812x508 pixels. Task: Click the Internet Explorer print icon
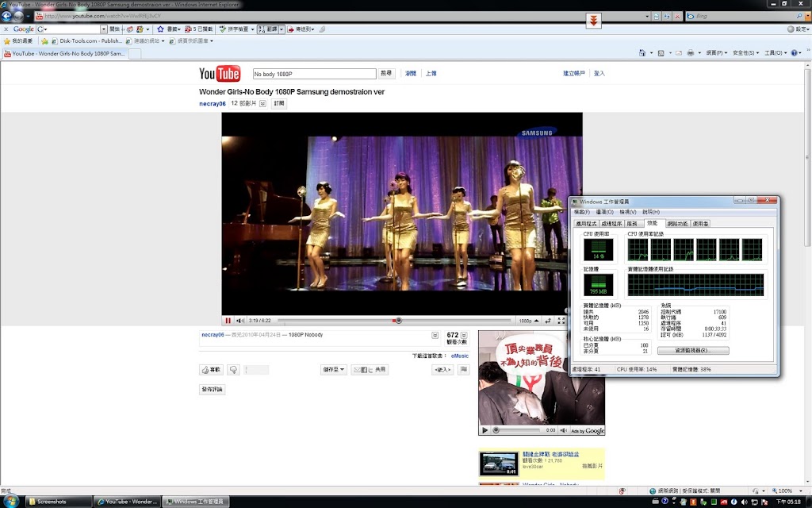[691, 53]
